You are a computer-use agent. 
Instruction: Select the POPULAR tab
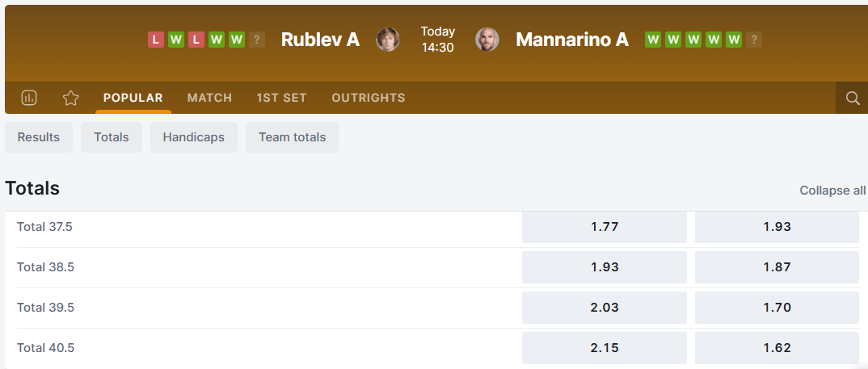point(133,98)
